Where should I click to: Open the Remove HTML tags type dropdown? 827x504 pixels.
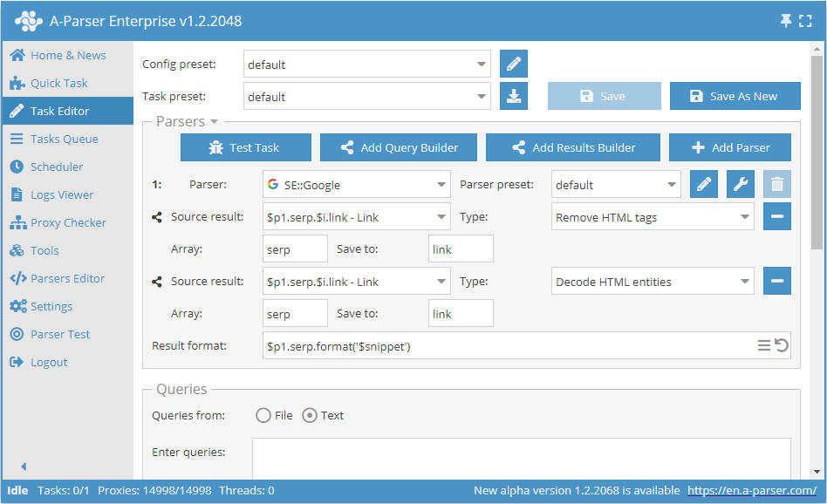[x=652, y=216]
